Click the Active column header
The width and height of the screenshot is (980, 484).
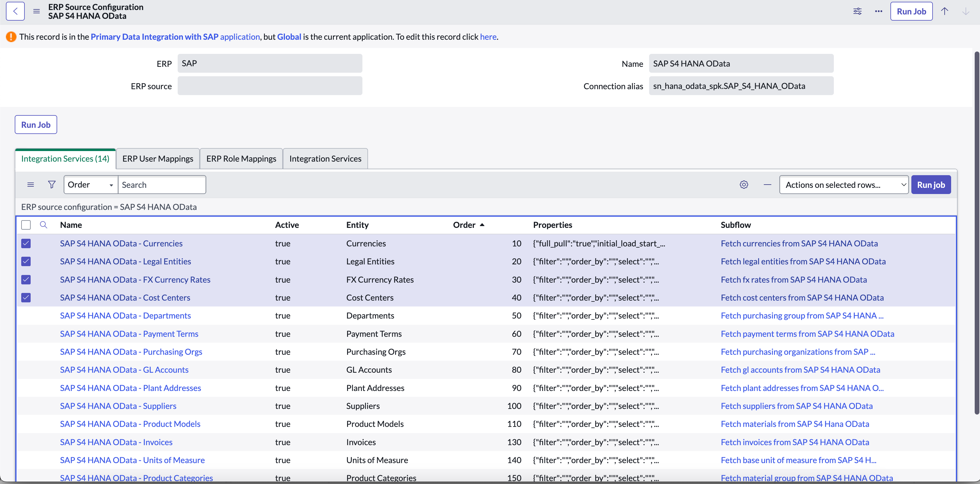(287, 225)
